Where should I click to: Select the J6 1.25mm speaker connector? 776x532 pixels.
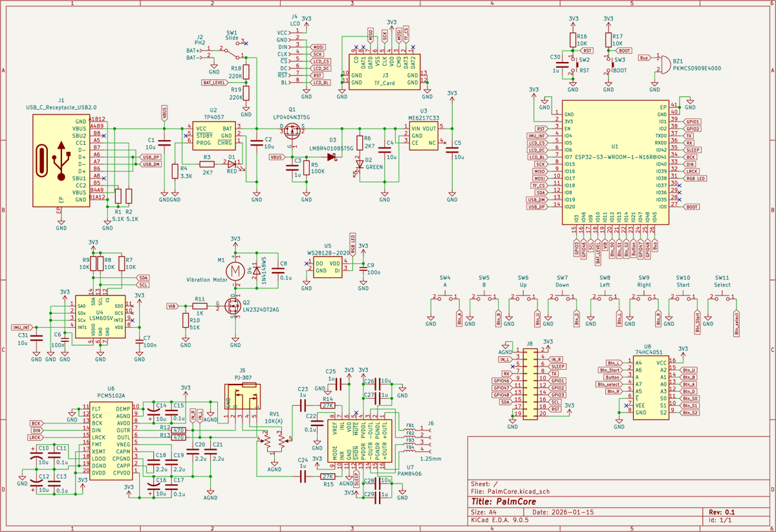point(427,440)
